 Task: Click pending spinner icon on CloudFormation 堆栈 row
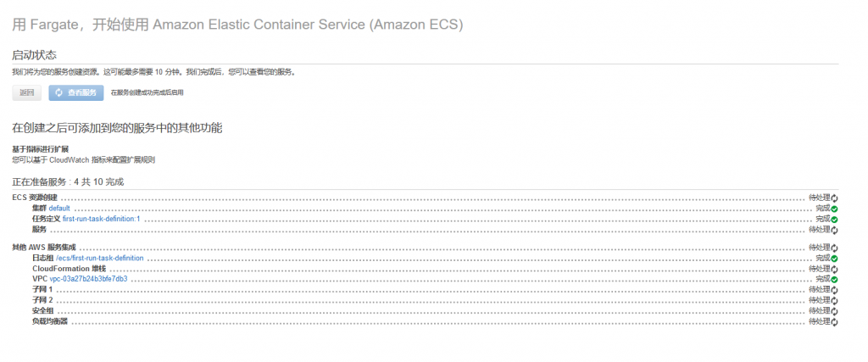tap(834, 269)
